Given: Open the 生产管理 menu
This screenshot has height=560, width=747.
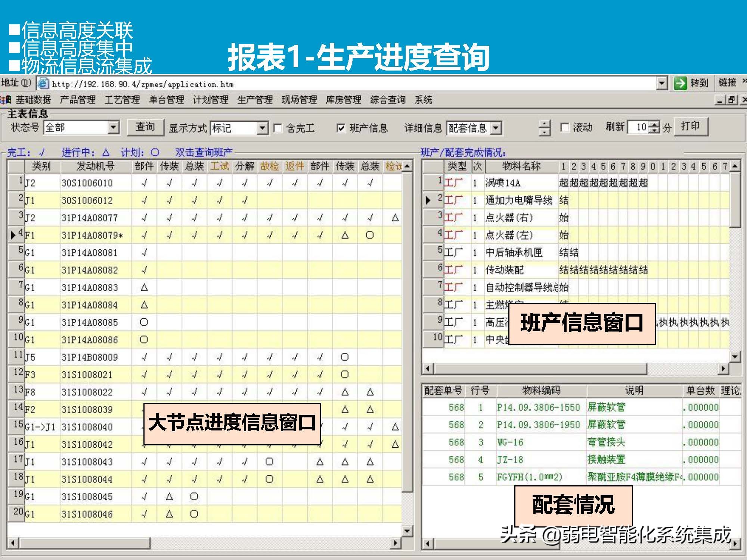Looking at the screenshot, I should coord(255,100).
